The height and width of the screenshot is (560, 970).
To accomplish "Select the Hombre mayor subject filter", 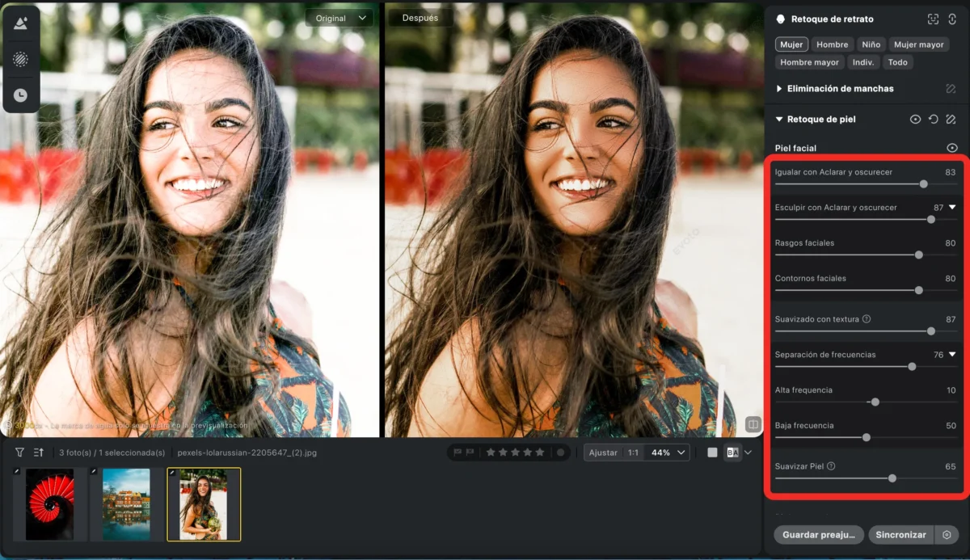I will click(x=809, y=62).
